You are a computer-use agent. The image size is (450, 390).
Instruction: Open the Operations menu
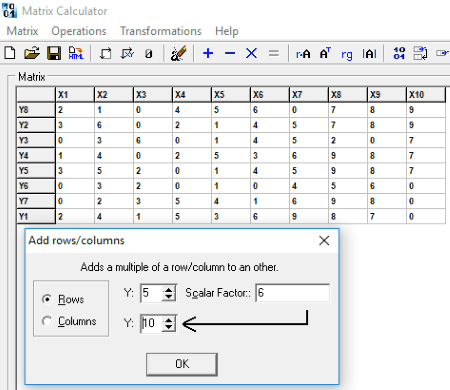click(79, 31)
